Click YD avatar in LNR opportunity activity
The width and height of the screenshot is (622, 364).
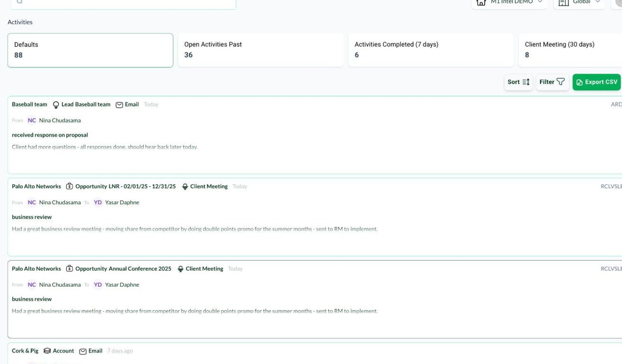point(98,202)
